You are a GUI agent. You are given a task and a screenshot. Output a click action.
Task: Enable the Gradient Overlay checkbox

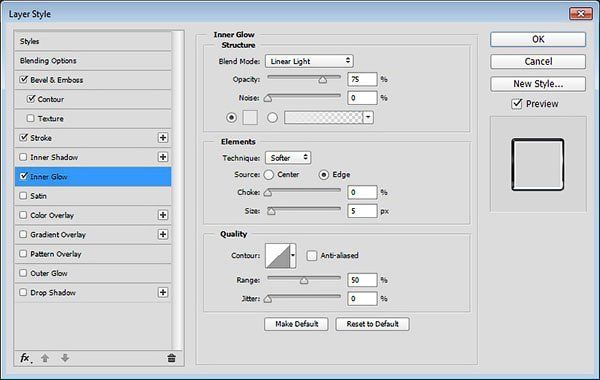(x=23, y=234)
